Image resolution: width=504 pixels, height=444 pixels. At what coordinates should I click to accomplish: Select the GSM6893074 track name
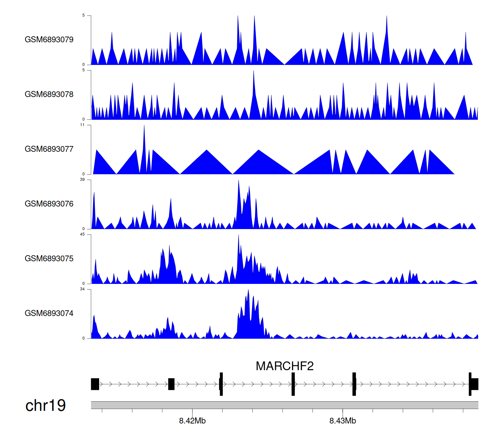pos(49,313)
